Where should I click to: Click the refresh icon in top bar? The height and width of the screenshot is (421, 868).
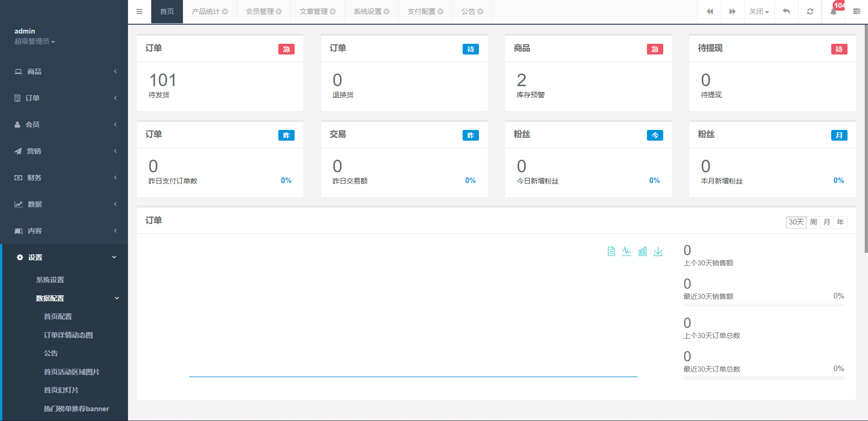pos(810,12)
